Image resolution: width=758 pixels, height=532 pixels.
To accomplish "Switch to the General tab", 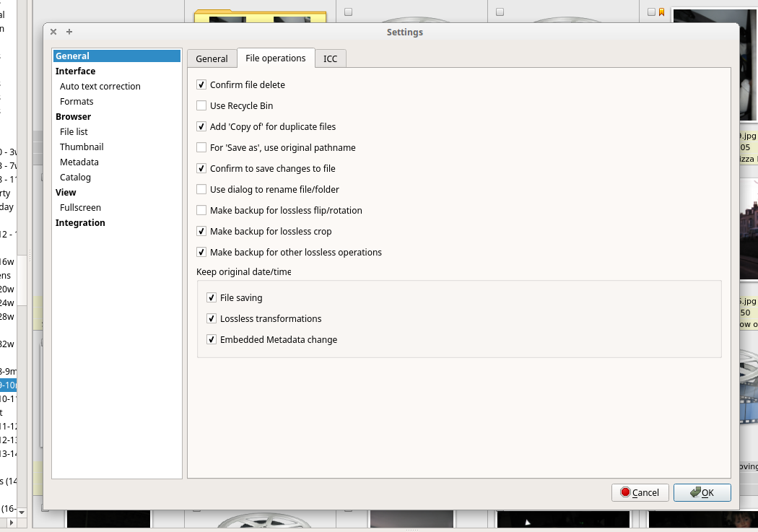I will (x=212, y=59).
